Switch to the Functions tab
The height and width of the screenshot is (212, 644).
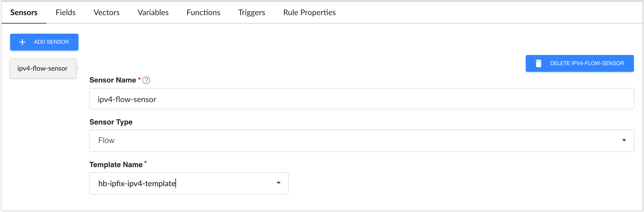tap(203, 13)
